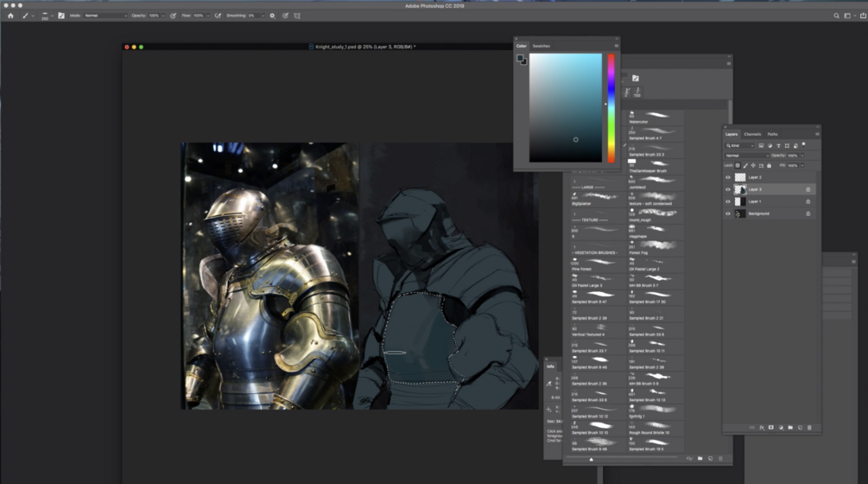Click the search icon at top right
868x484 pixels.
tap(836, 16)
